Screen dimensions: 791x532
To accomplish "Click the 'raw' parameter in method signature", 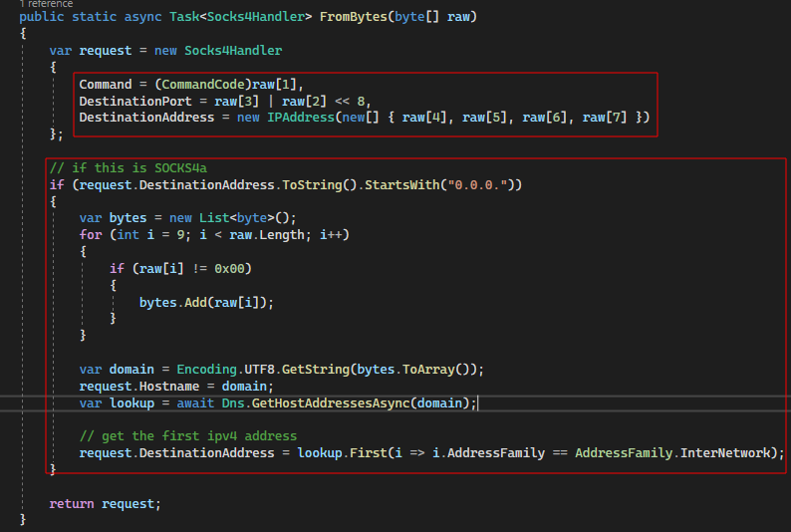I will click(x=458, y=17).
